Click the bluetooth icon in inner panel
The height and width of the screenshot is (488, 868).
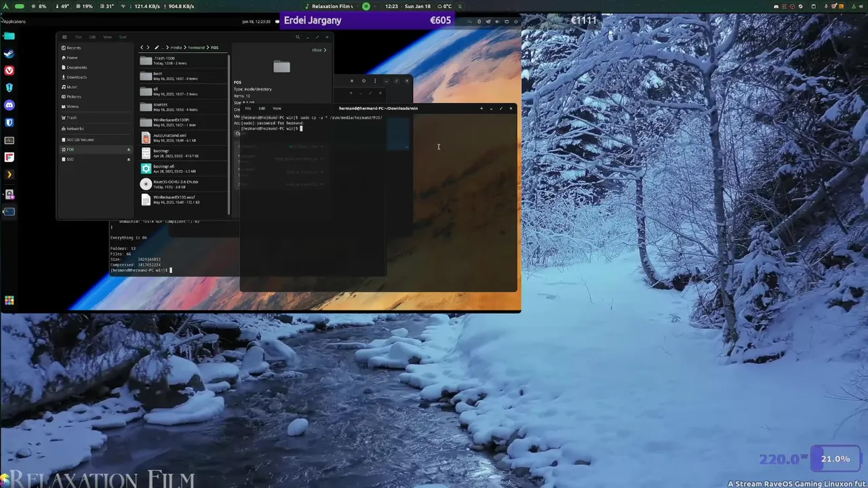click(479, 21)
